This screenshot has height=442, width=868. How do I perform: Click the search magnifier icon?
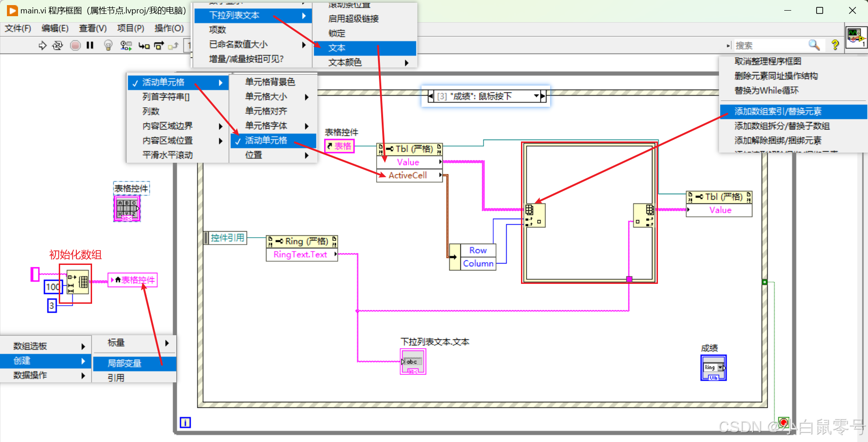[814, 45]
